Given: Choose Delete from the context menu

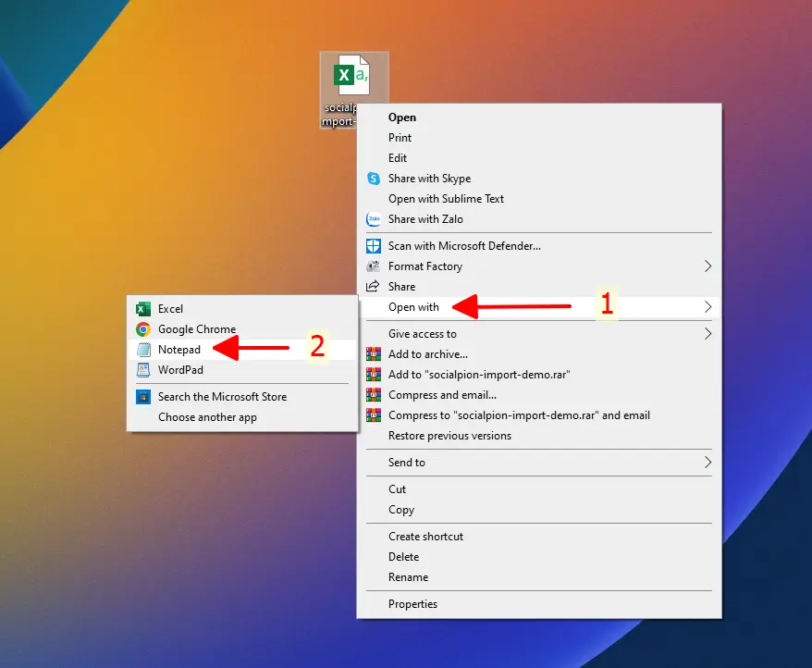Looking at the screenshot, I should [538, 557].
